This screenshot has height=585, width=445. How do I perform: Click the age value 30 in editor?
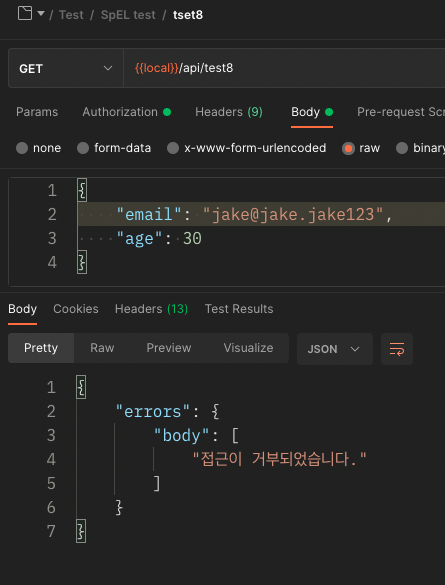[x=192, y=238]
